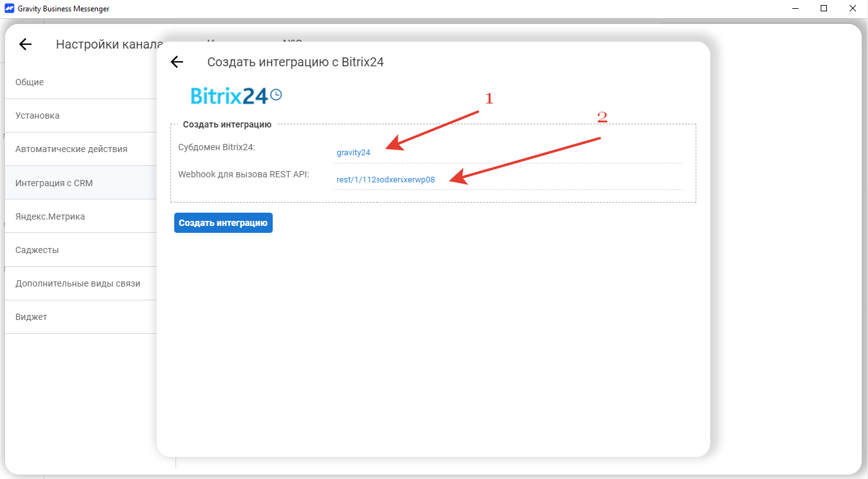Open the Установка settings section

(81, 115)
